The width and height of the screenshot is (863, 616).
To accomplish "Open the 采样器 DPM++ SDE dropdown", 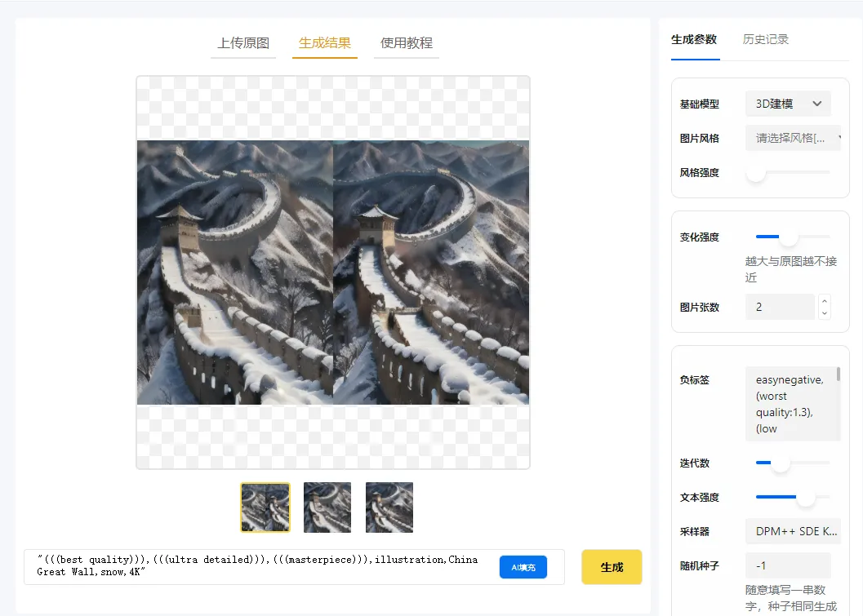I will click(793, 531).
